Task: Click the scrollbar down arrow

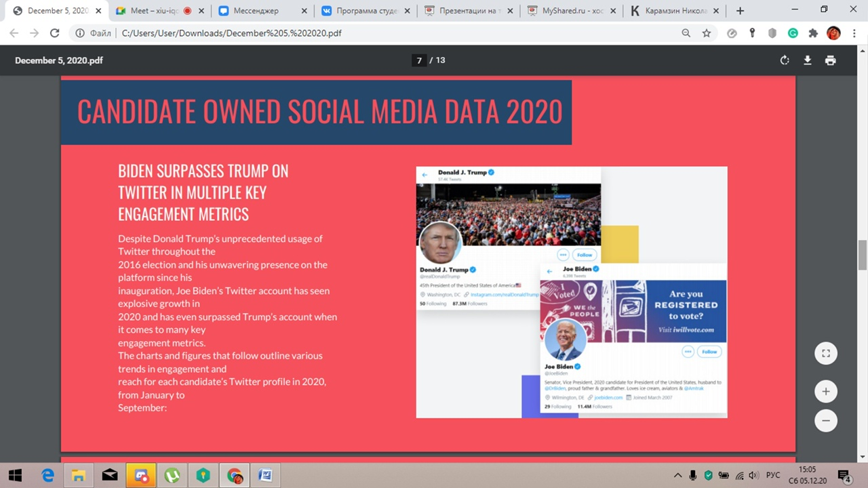Action: pyautogui.click(x=863, y=457)
